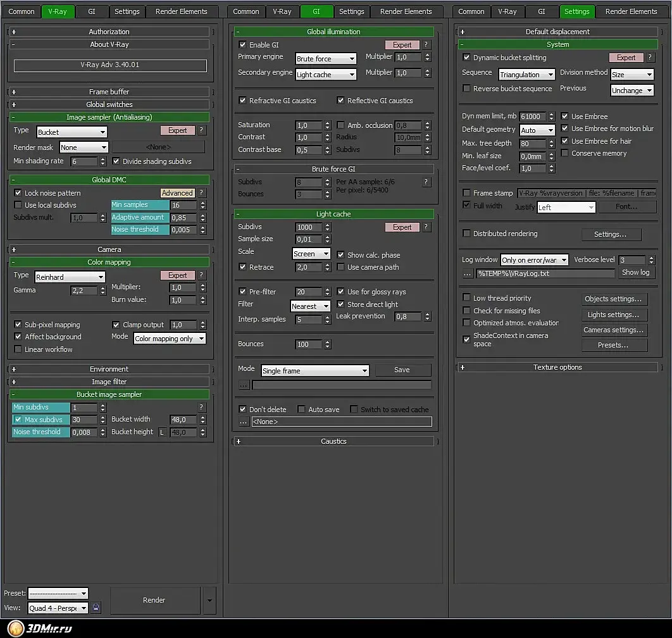The width and height of the screenshot is (672, 638).
Task: Click the lock view icon beside View dropdown
Action: tap(96, 608)
